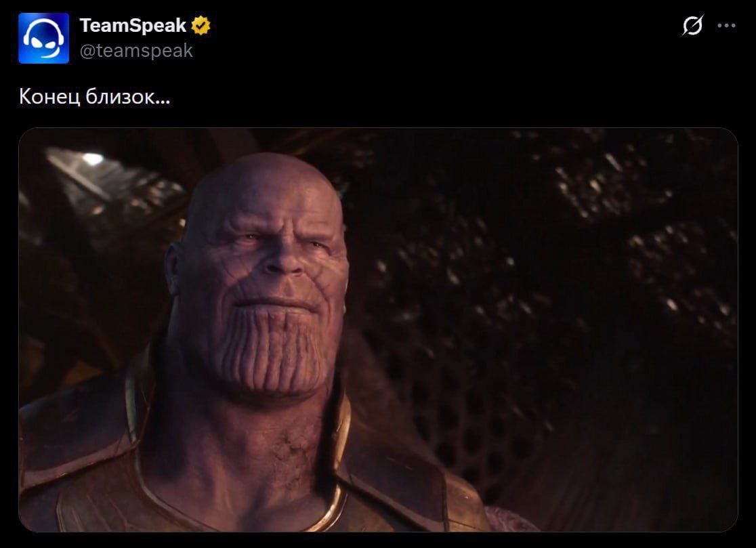Open the Thanos image in full view
The width and height of the screenshot is (756, 548).
click(378, 330)
